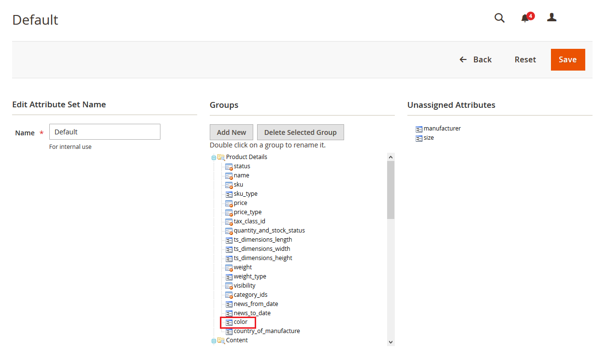Collapse the Content group

coord(214,341)
